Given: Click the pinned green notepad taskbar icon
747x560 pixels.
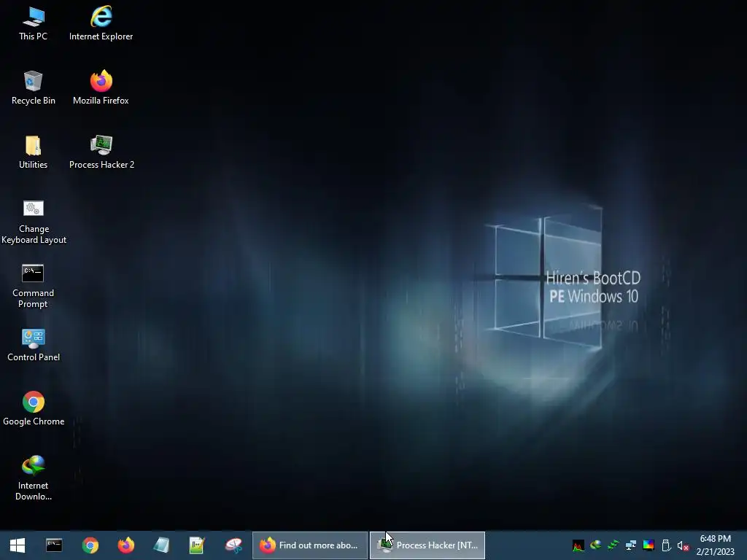Looking at the screenshot, I should pos(197,545).
